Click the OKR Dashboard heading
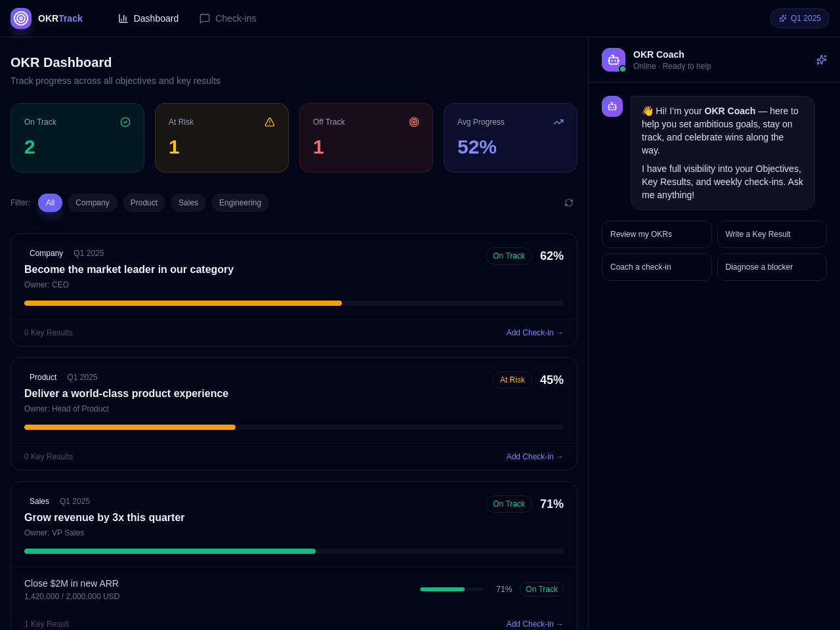840x630 pixels. coord(61,62)
